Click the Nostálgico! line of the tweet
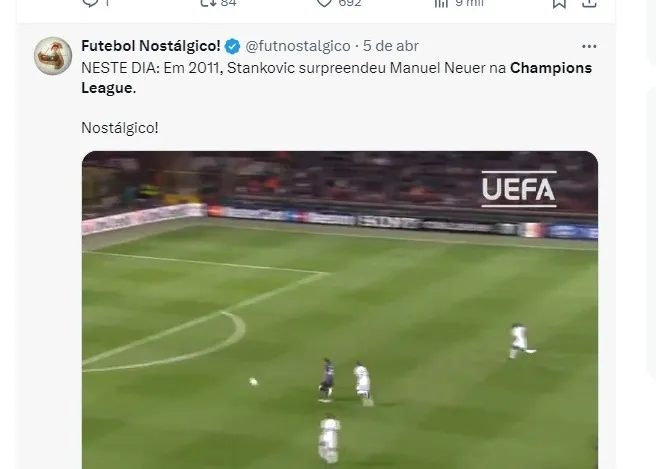656x469 pixels. 120,128
